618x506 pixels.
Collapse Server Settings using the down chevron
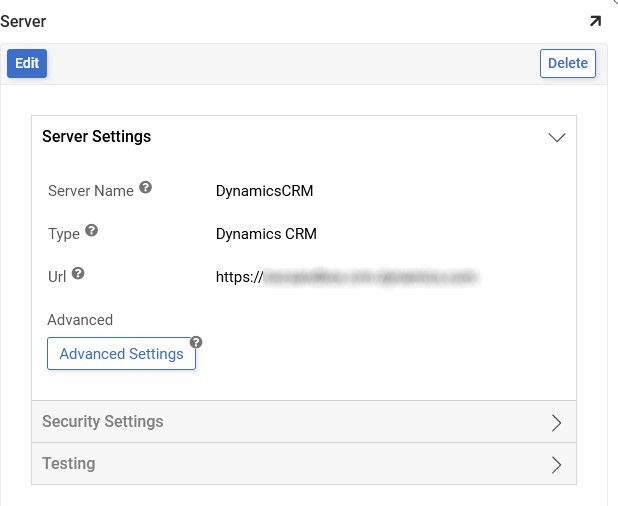click(x=557, y=138)
